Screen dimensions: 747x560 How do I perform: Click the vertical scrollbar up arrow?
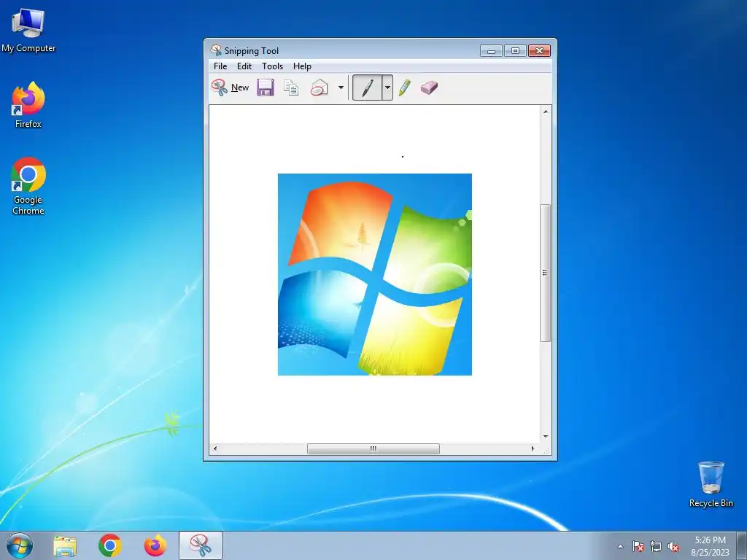(546, 112)
